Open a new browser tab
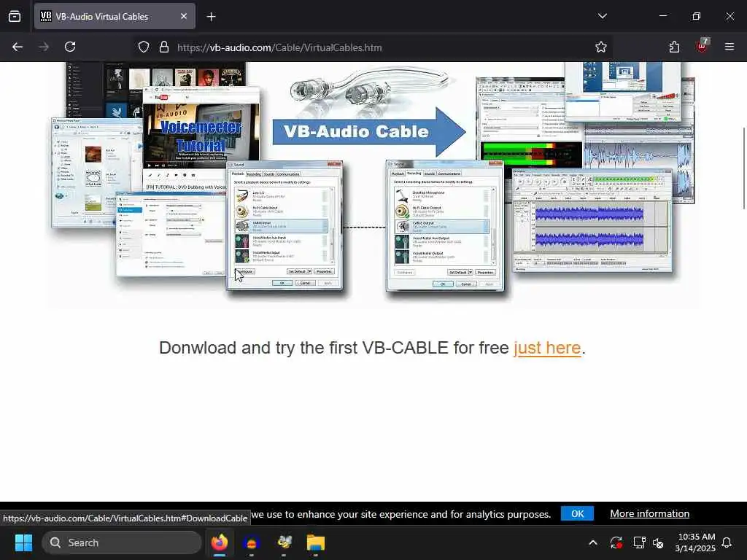Image resolution: width=747 pixels, height=560 pixels. pos(211,17)
